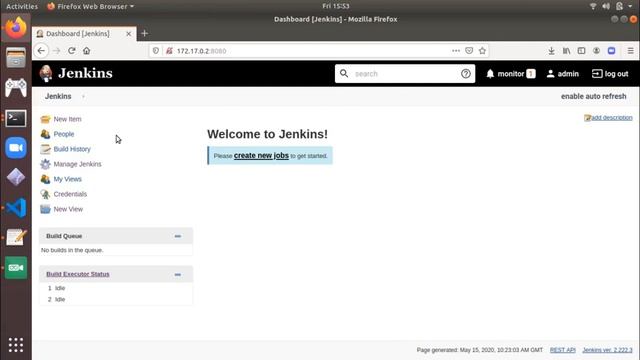Click the monitor badge count
640x360 pixels.
pyautogui.click(x=531, y=74)
